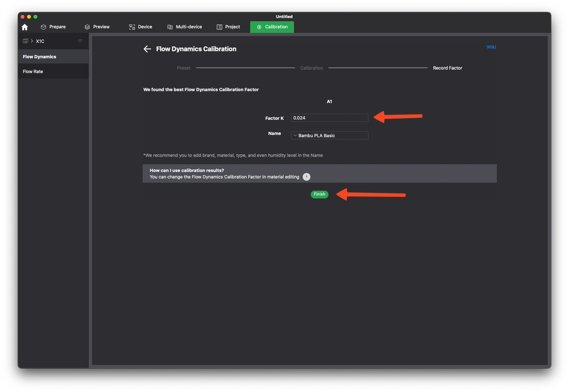The height and width of the screenshot is (392, 569).
Task: Switch to the Device tab
Action: pos(141,27)
